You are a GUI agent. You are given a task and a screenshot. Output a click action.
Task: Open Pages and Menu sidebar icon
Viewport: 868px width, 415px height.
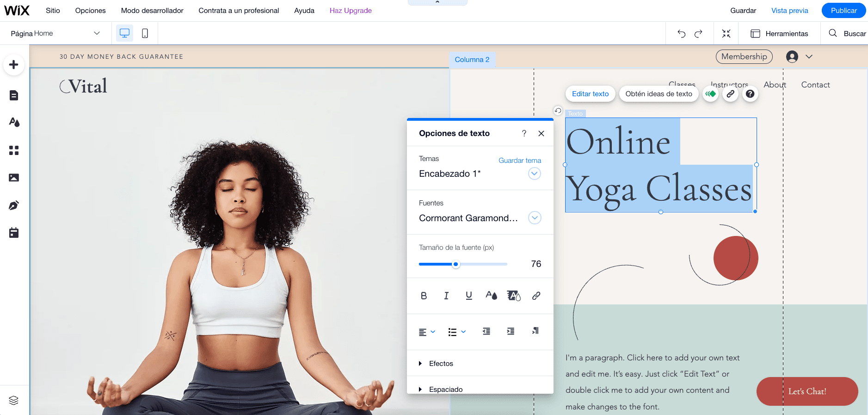14,95
